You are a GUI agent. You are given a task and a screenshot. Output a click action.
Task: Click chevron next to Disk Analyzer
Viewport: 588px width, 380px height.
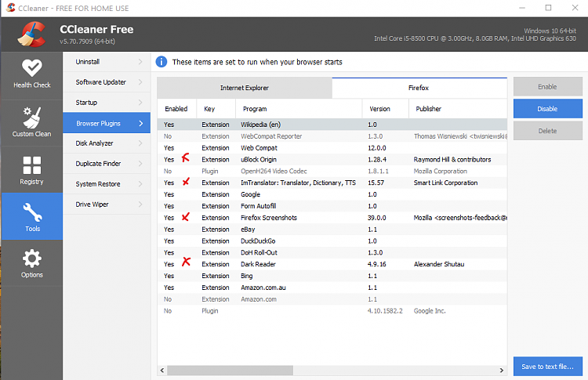click(140, 143)
